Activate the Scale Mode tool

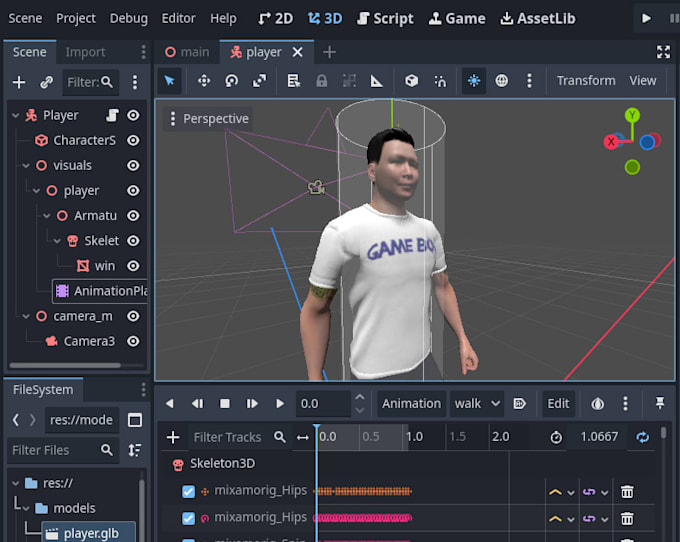pos(259,81)
